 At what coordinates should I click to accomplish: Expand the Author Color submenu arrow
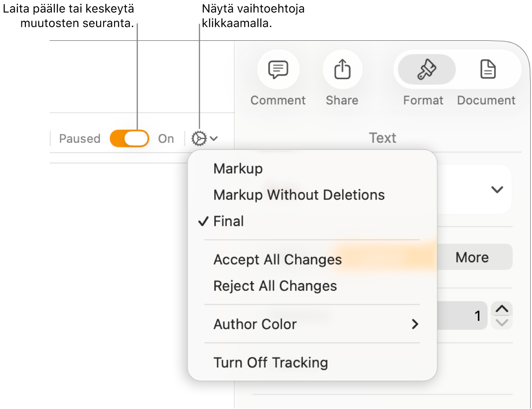coord(415,324)
